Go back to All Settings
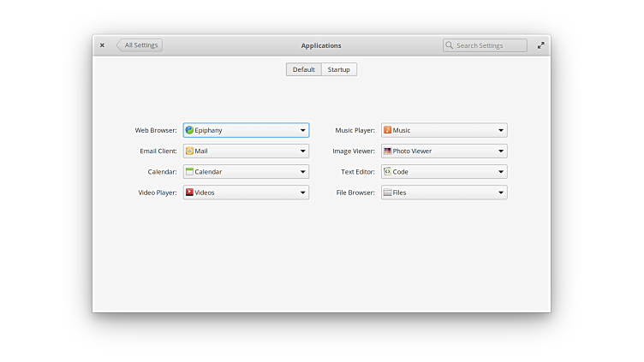The width and height of the screenshot is (644, 362). (140, 45)
